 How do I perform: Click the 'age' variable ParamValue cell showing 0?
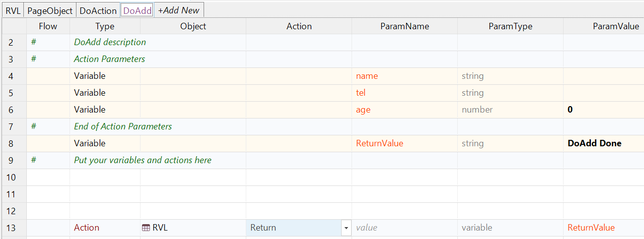[603, 110]
